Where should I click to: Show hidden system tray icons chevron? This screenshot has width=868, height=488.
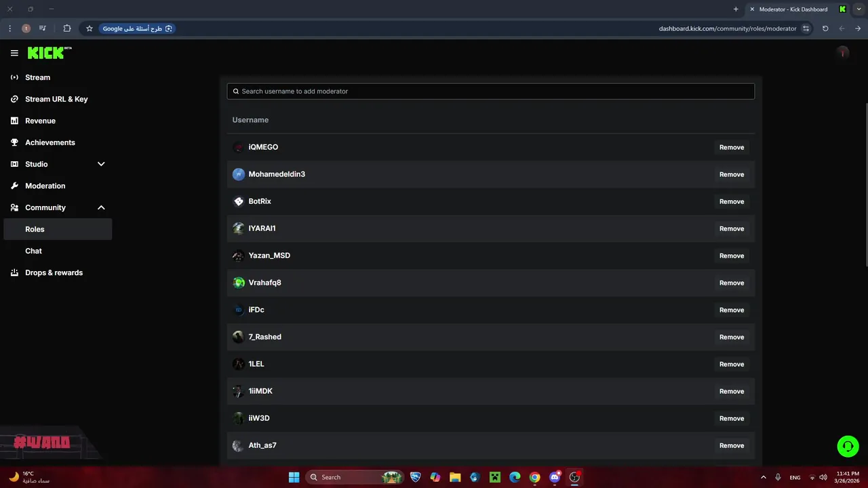coord(764,477)
